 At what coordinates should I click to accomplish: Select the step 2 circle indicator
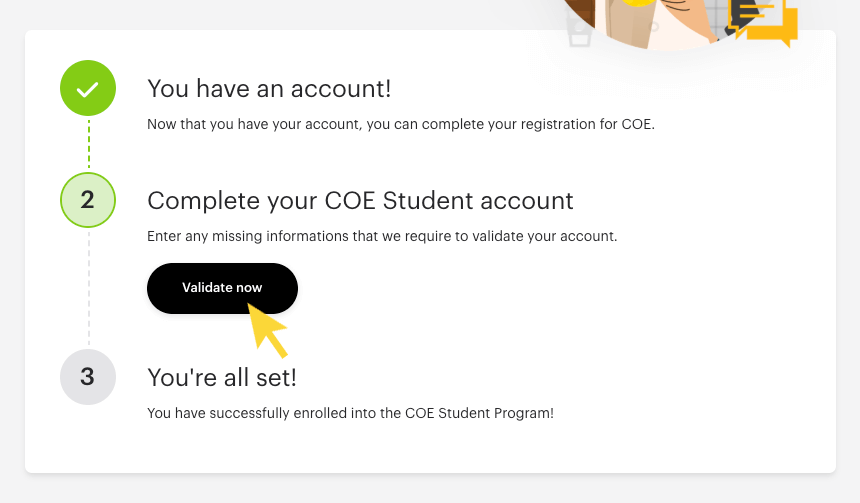(x=88, y=200)
